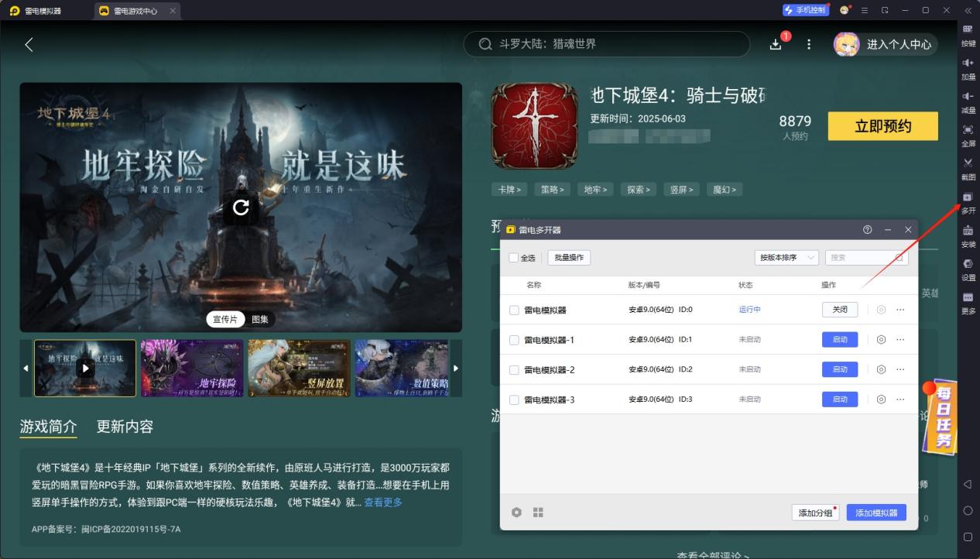
Task: Open the 按版本排序 sort dropdown
Action: click(786, 258)
